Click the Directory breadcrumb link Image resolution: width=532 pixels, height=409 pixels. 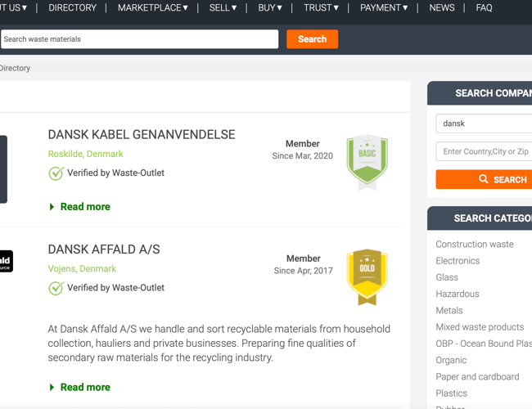[x=15, y=68]
